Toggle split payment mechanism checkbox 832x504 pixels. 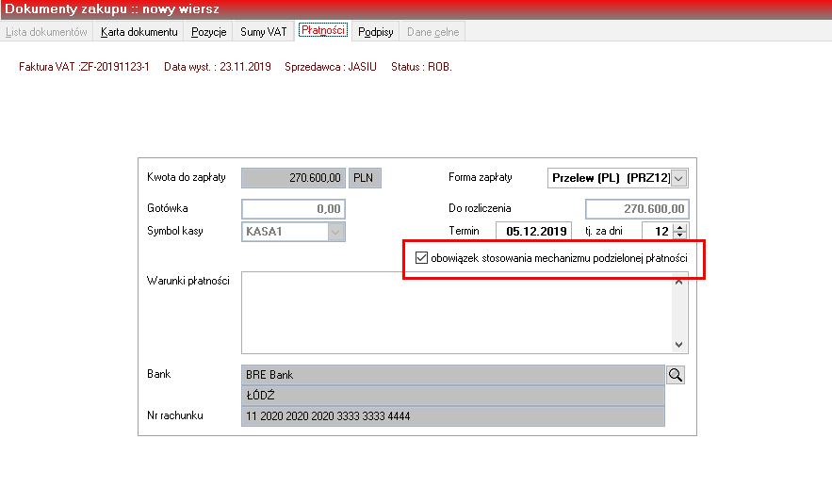(x=421, y=258)
